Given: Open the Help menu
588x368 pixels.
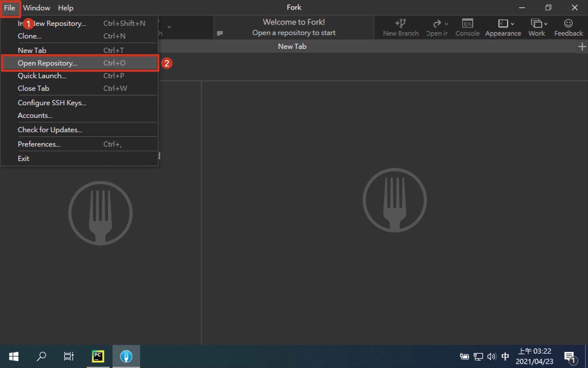Looking at the screenshot, I should (66, 8).
